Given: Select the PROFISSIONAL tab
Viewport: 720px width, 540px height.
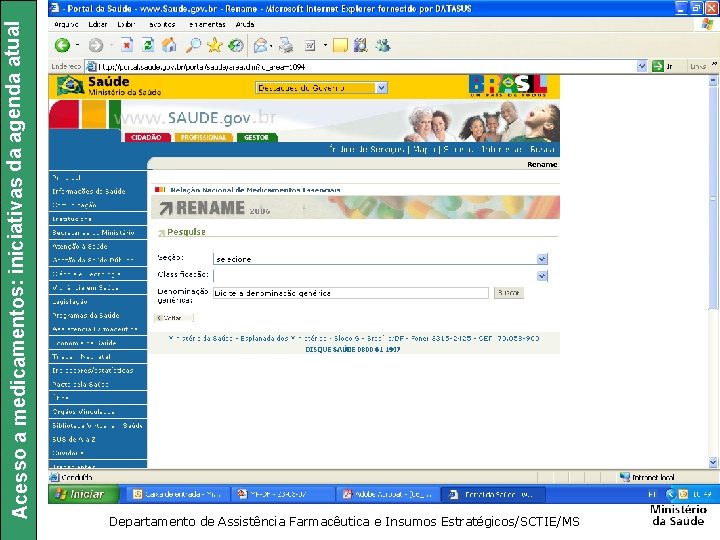Looking at the screenshot, I should pos(203,137).
